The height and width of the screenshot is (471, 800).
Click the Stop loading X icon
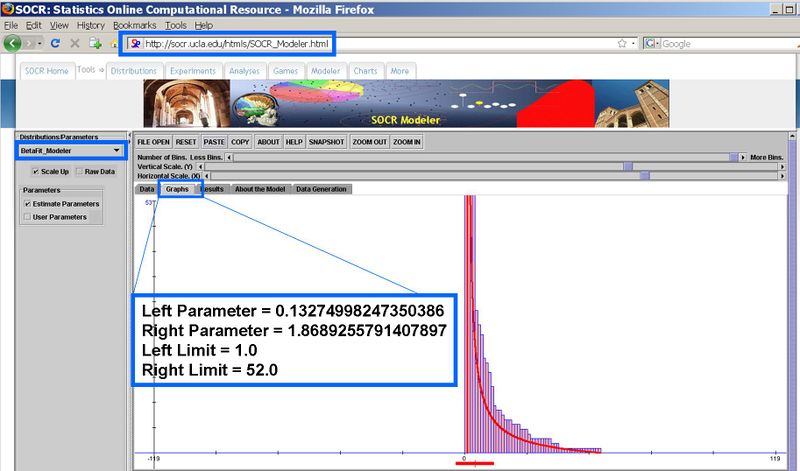[x=74, y=43]
